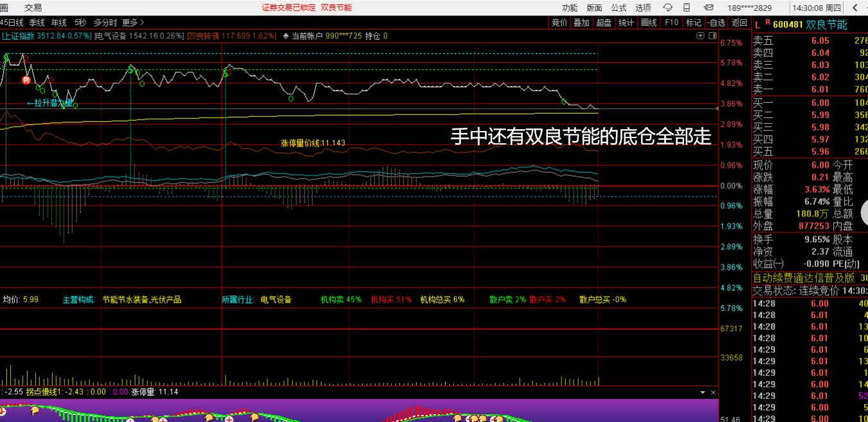Click the 买五 5.96 order row
The width and height of the screenshot is (868, 422).
point(810,152)
